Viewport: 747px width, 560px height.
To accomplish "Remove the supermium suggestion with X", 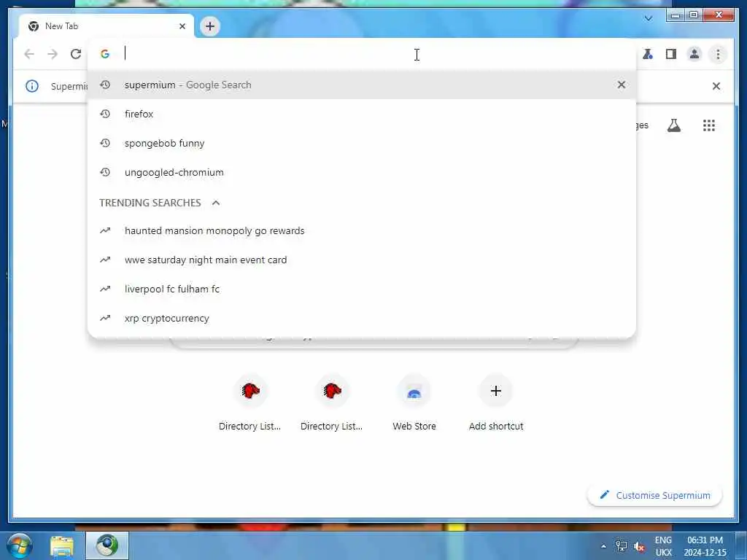I will (x=622, y=85).
